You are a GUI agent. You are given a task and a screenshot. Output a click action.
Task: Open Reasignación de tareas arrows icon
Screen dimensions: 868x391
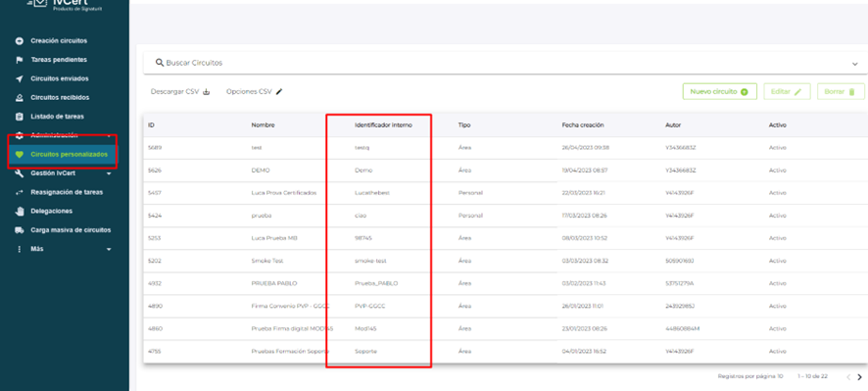point(20,192)
